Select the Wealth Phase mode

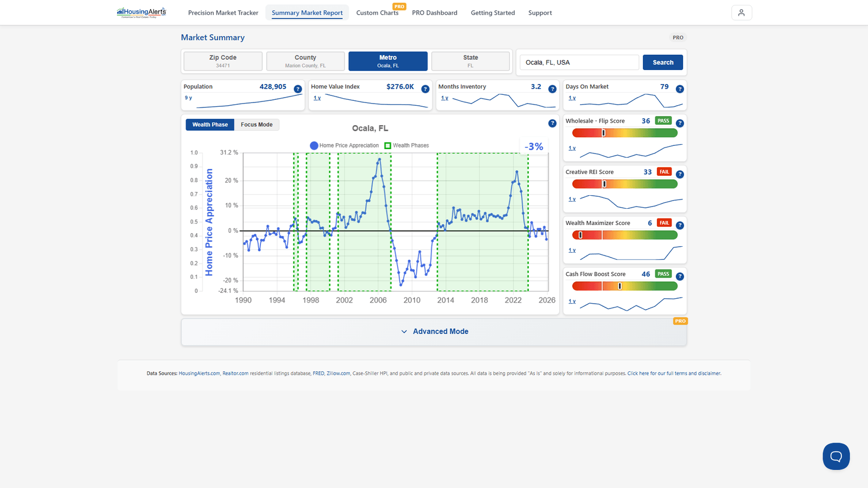click(x=210, y=125)
